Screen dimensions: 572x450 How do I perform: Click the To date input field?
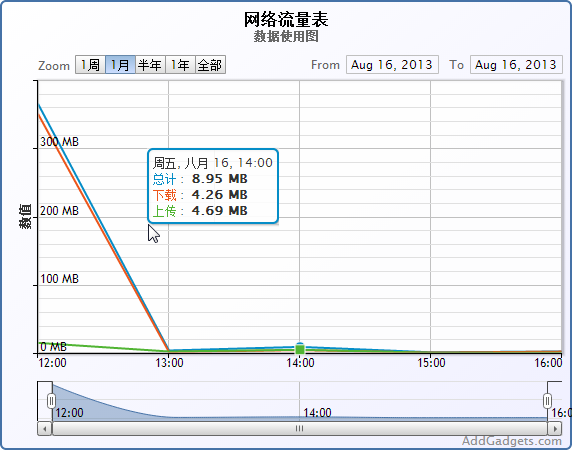click(x=516, y=65)
